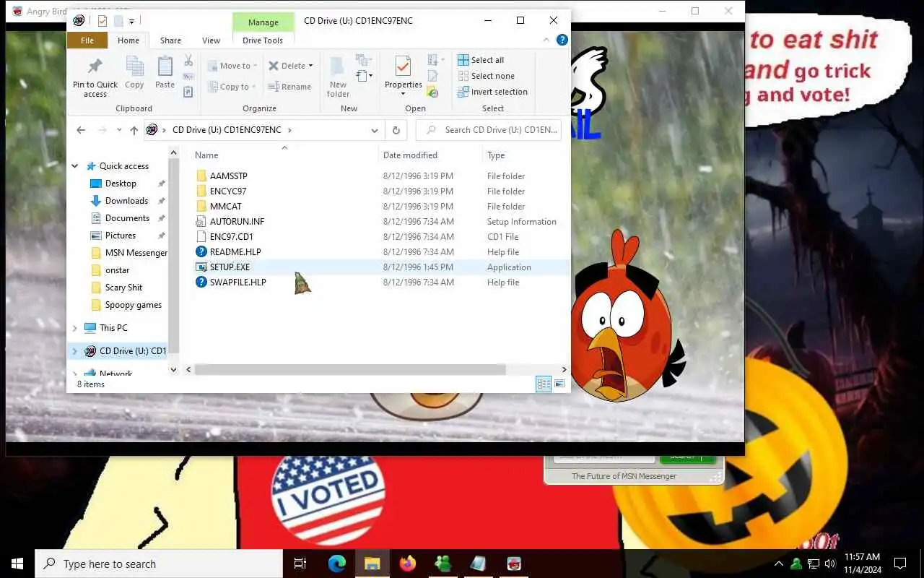Viewport: 924px width, 578px height.
Task: Open Task View on the taskbar
Action: tap(300, 564)
